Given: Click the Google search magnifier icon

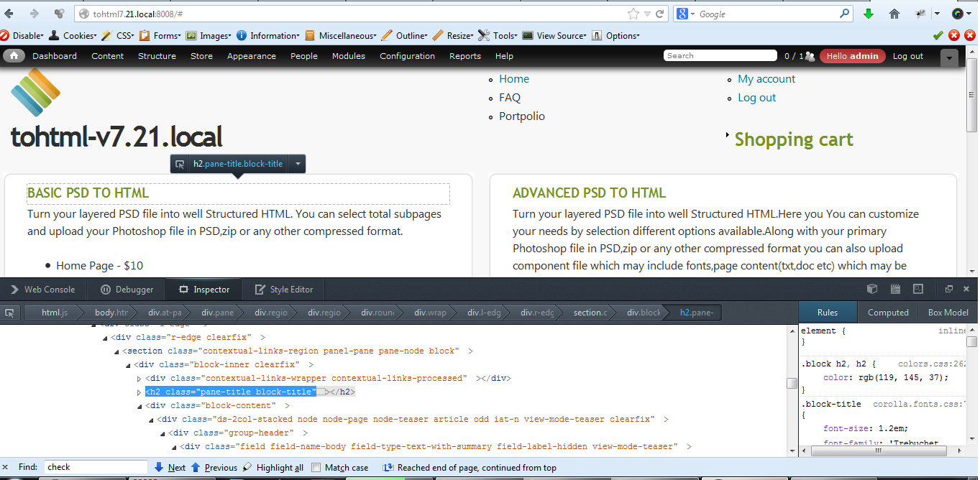Looking at the screenshot, I should click(844, 13).
